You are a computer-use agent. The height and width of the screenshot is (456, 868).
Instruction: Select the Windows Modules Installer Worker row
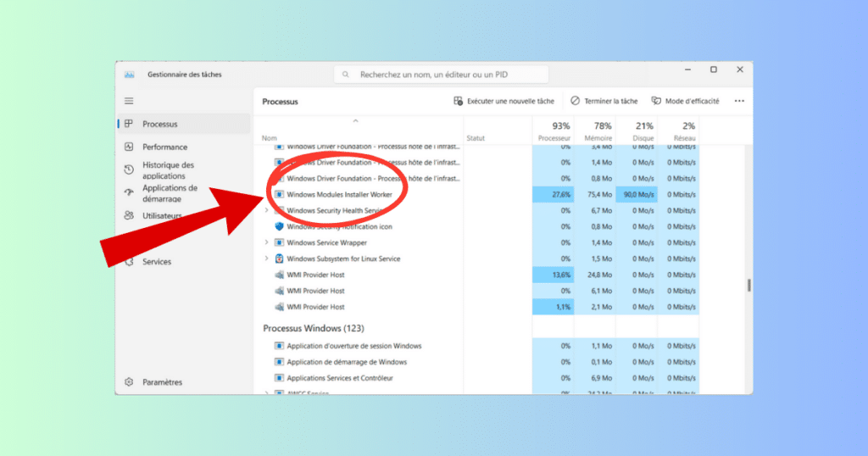(x=477, y=194)
